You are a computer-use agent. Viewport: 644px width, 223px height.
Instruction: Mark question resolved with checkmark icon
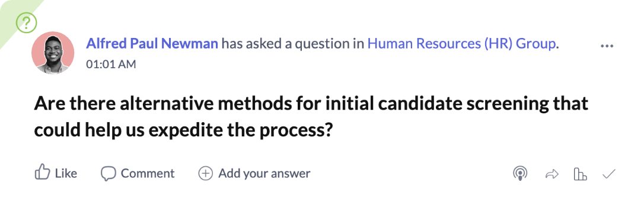click(x=608, y=174)
